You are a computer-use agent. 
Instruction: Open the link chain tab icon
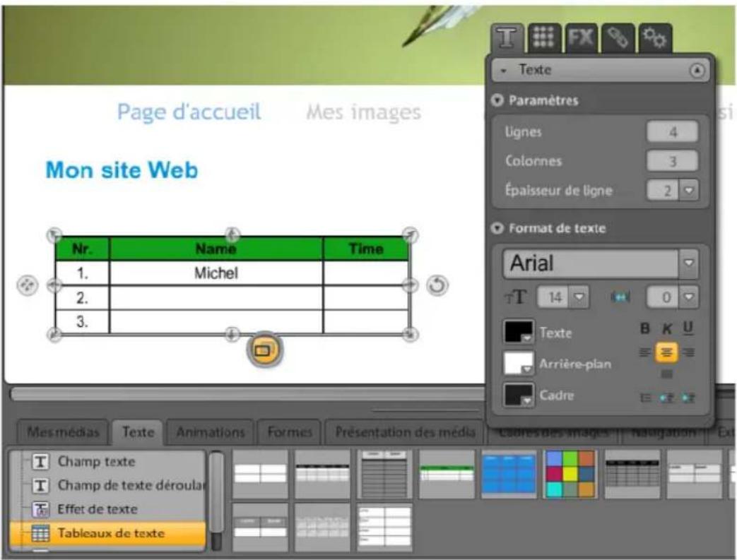coord(618,37)
